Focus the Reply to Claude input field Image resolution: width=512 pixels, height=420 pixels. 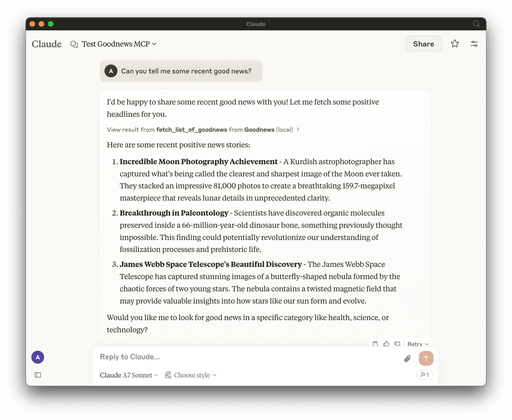tap(247, 357)
